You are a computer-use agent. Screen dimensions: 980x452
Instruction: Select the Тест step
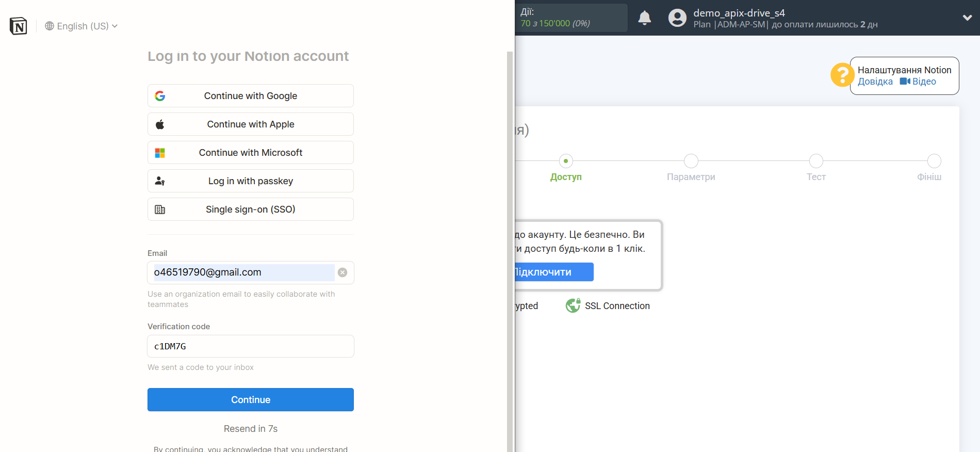816,168
